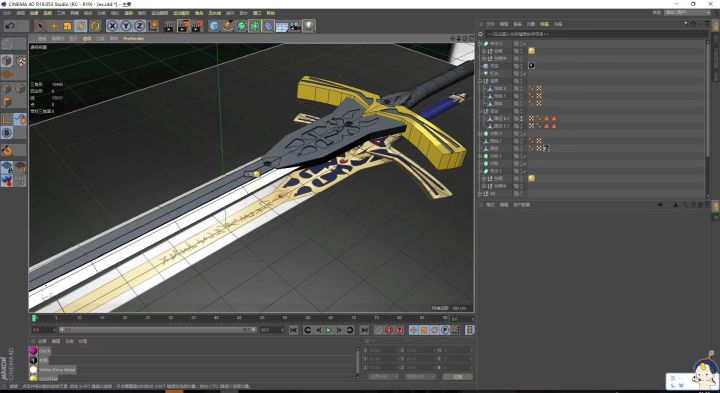Click the green playhead marker at frame 0

[x=34, y=318]
